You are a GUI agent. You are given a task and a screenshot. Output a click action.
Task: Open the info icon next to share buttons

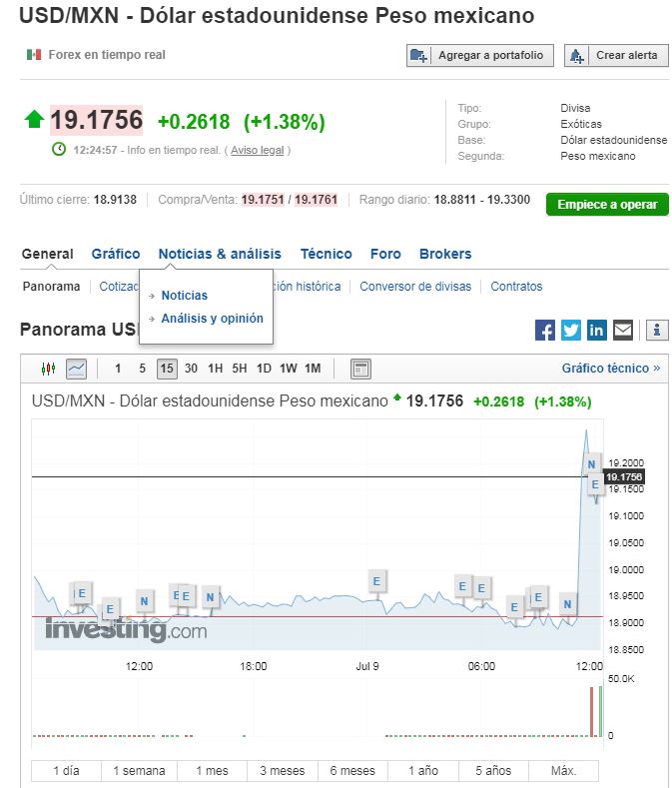[657, 330]
